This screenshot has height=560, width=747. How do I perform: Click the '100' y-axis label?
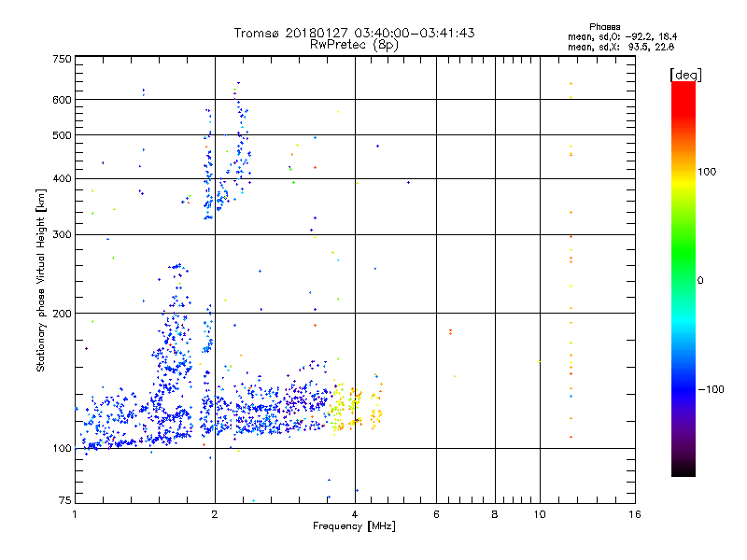[62, 448]
